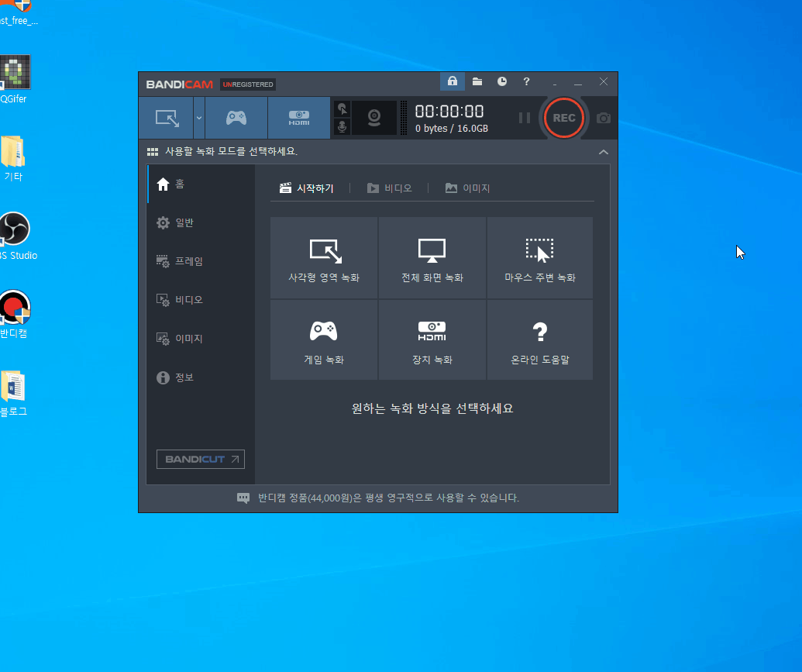This screenshot has height=672, width=802.
Task: Open the screen mode dropdown arrow
Action: point(199,119)
